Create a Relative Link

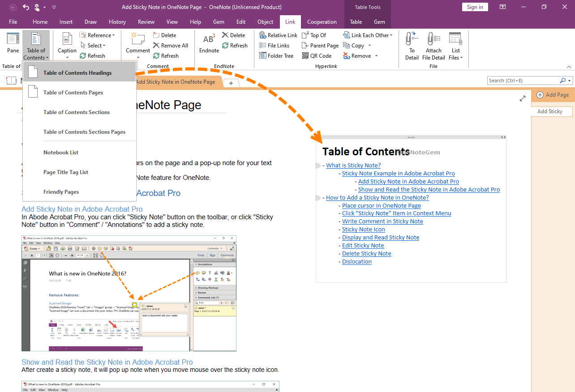[x=278, y=35]
